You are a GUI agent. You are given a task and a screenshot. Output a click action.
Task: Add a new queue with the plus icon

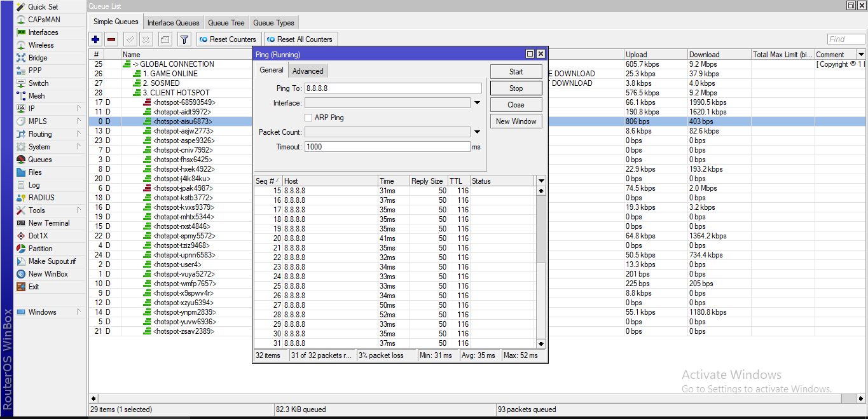(95, 39)
